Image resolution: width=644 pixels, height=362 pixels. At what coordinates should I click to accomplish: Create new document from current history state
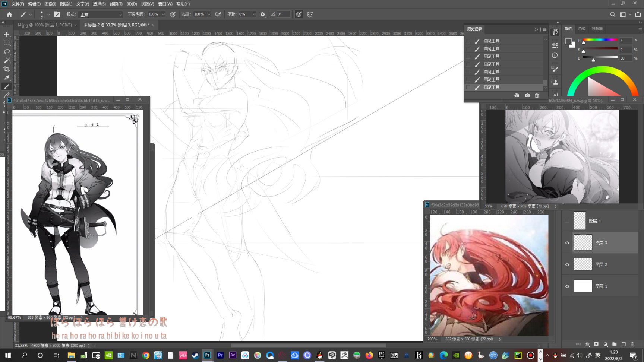point(517,95)
